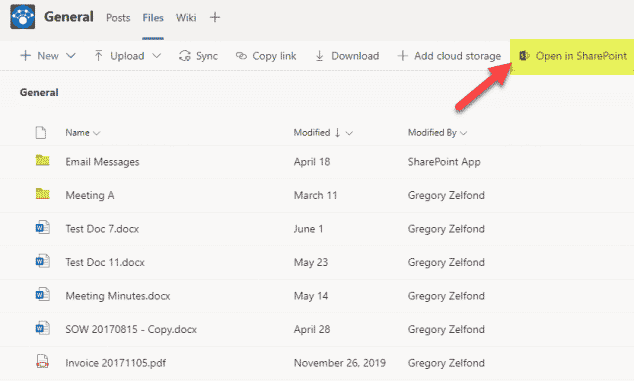Screen dimensions: 634x381
Task: Click Gregory Zelfond in the Invoice row
Action: pos(446,363)
